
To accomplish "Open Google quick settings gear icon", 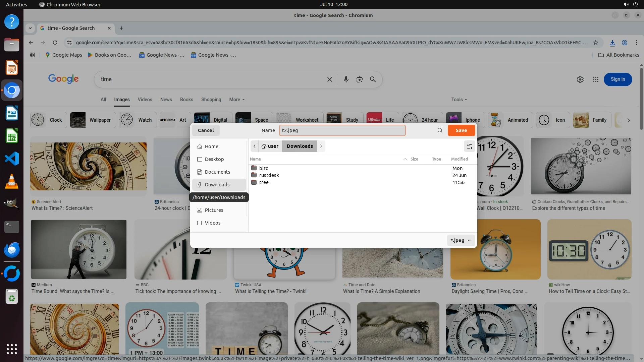I will point(580,79).
